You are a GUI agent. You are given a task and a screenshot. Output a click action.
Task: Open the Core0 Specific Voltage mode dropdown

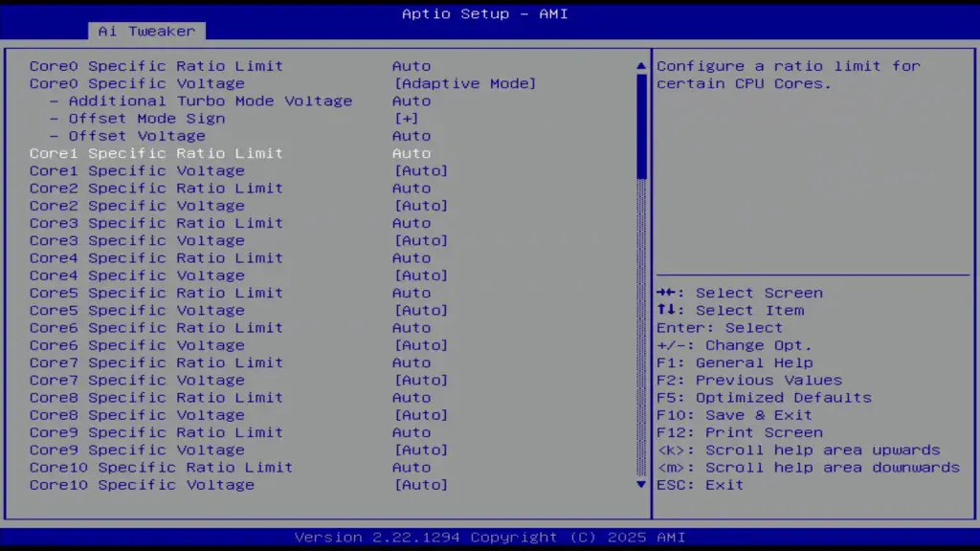(465, 83)
